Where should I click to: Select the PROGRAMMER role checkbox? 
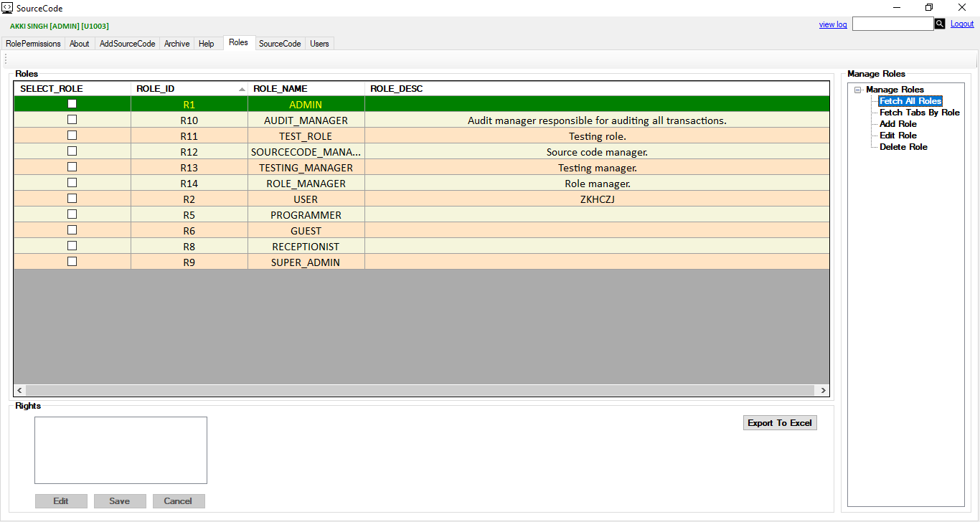pyautogui.click(x=72, y=214)
